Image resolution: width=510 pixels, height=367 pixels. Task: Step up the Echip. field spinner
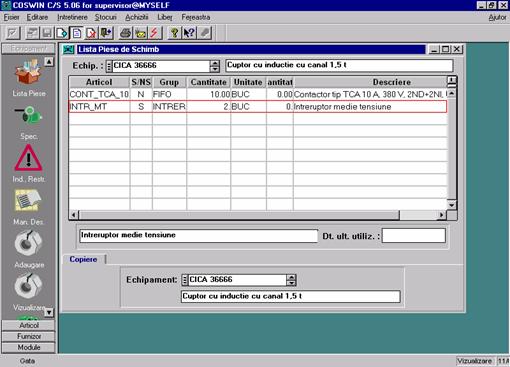pos(215,63)
